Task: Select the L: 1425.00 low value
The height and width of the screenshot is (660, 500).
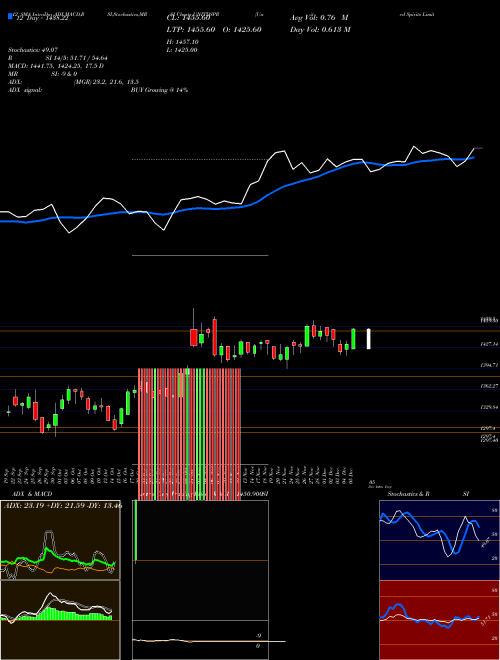Action: [182, 50]
